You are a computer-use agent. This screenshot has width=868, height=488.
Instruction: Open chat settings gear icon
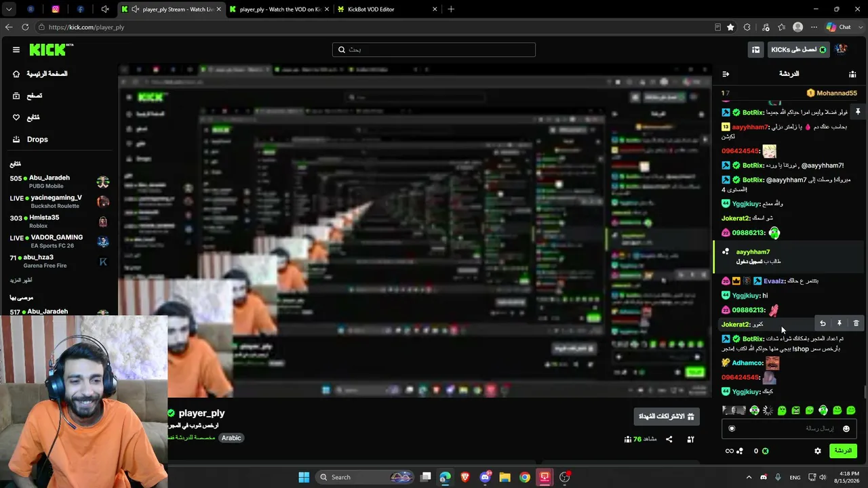[818, 451]
